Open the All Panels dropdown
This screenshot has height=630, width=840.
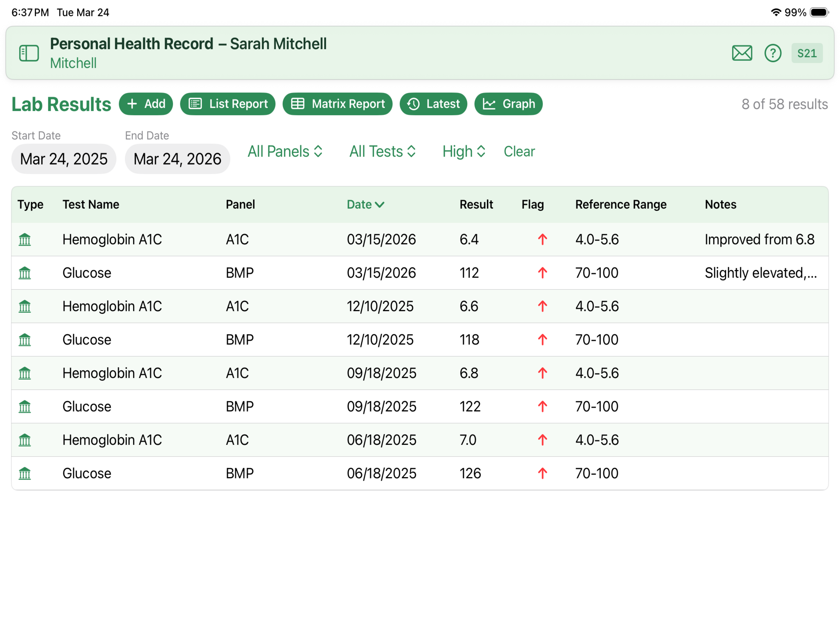coord(285,151)
